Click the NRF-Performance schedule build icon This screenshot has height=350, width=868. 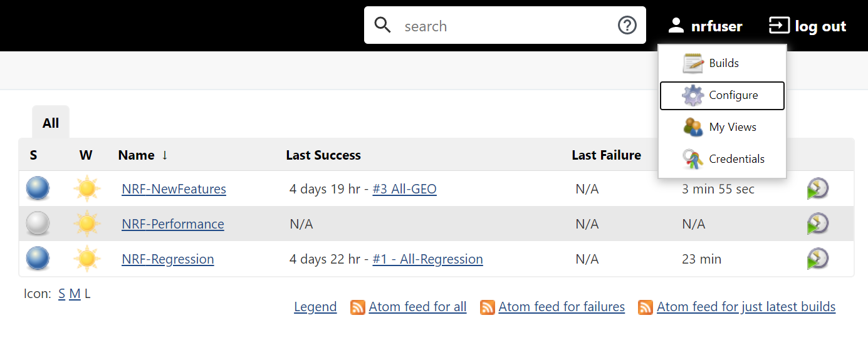818,224
